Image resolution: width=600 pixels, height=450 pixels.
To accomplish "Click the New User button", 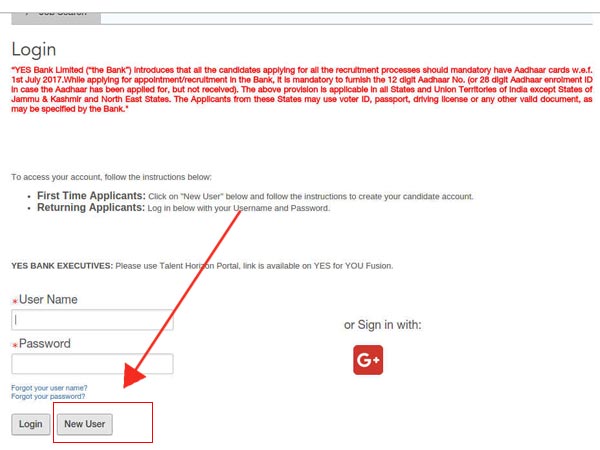I will pyautogui.click(x=85, y=424).
